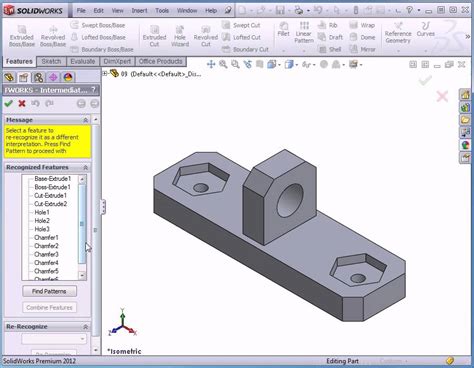Cancel with the red X in PropertyManager
The height and width of the screenshot is (368, 474).
point(22,103)
